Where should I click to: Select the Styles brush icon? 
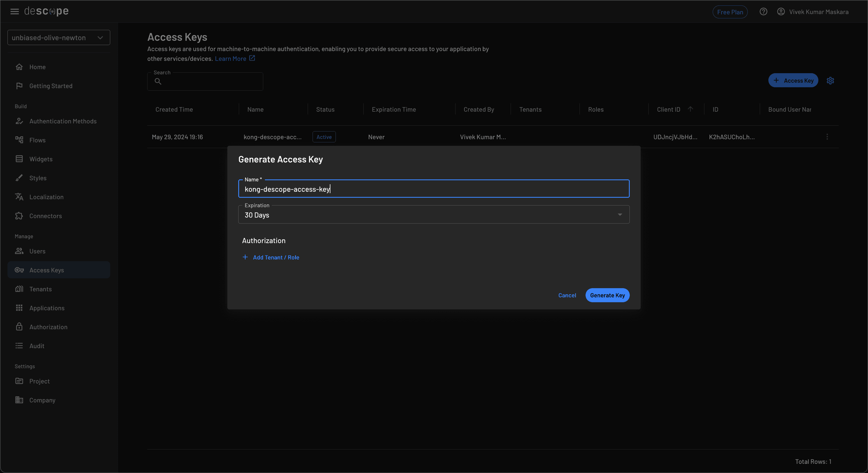pyautogui.click(x=20, y=178)
